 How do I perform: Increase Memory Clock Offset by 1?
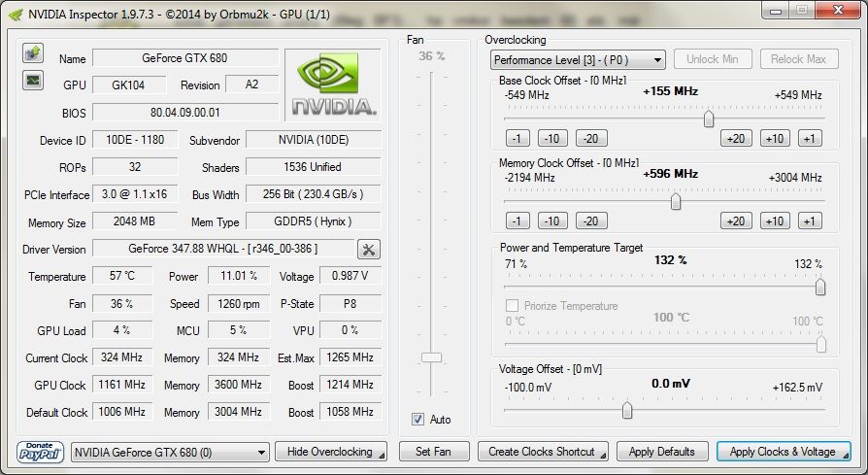(810, 221)
